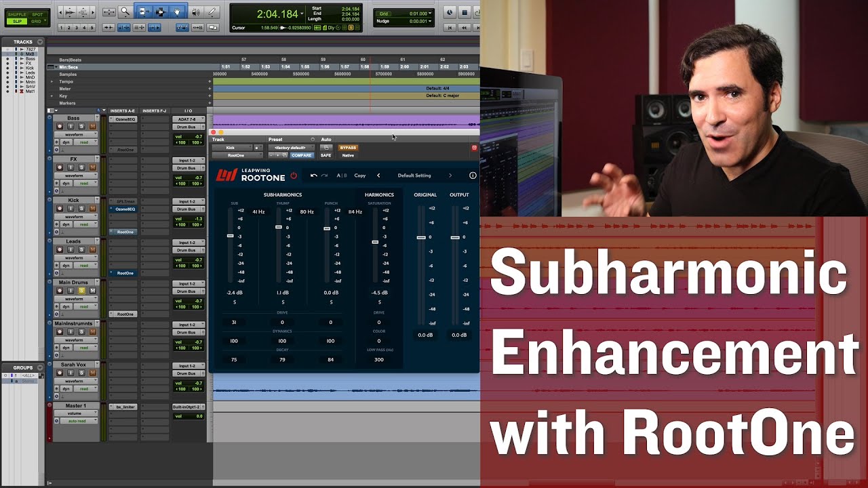
Task: Open the factory default preset dropdown
Action: [292, 148]
